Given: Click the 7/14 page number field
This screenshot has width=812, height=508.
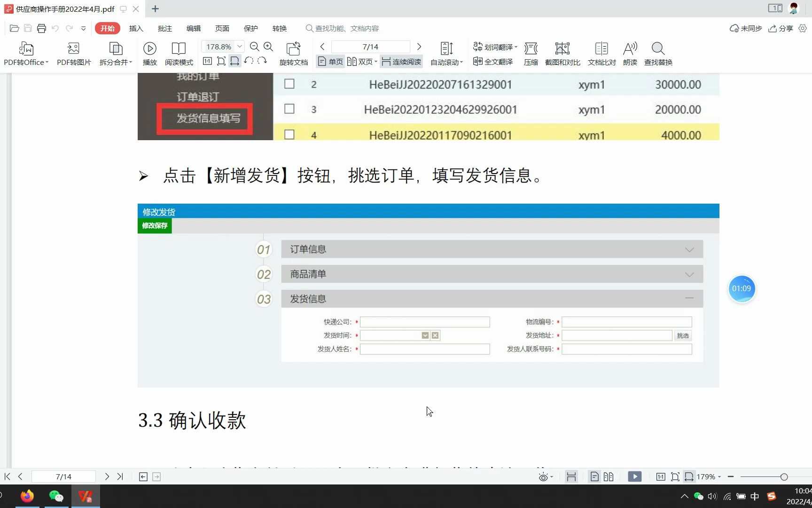Looking at the screenshot, I should (371, 46).
